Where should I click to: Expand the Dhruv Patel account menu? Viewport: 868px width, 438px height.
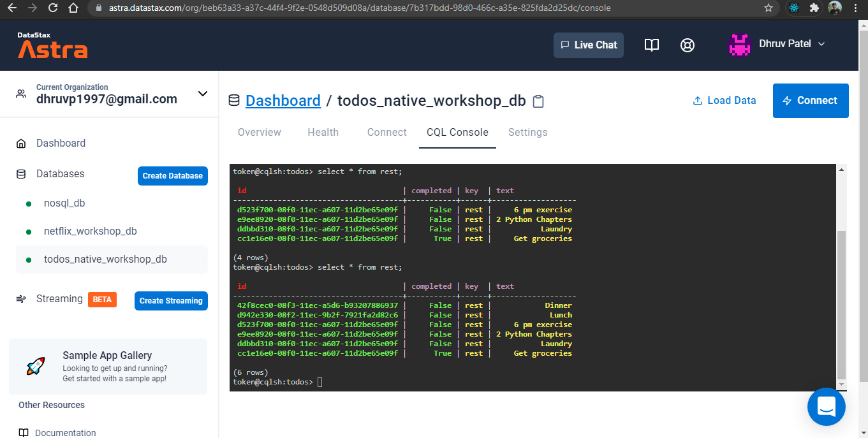(821, 44)
